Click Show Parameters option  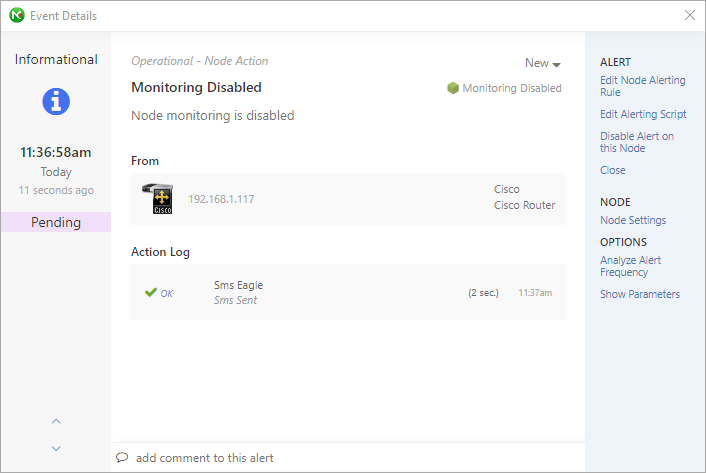(640, 294)
